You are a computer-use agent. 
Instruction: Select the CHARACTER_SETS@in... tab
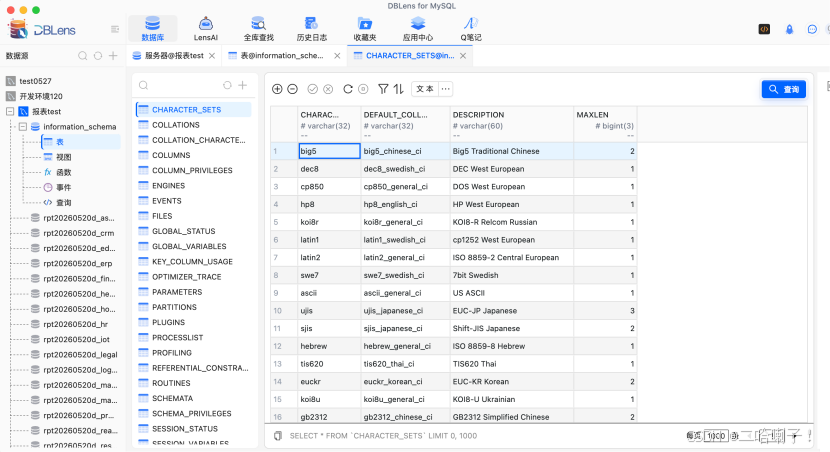410,56
